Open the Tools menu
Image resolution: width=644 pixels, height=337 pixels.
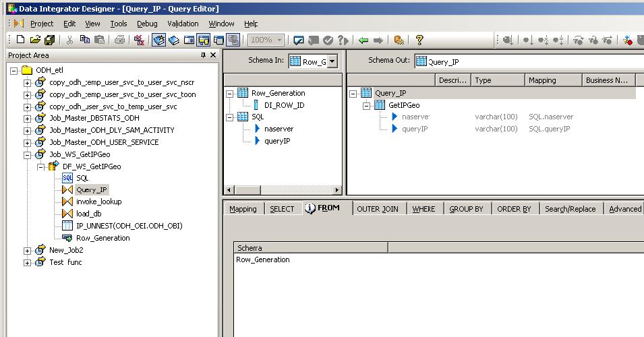coord(118,24)
